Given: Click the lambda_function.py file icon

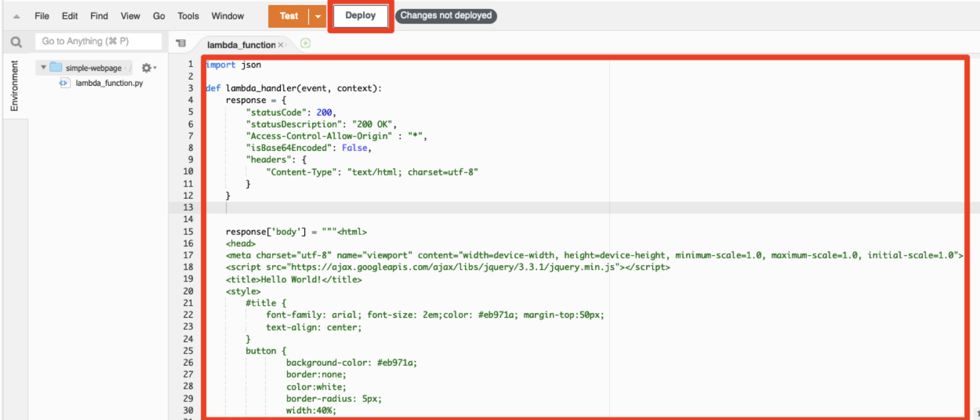Looking at the screenshot, I should pos(64,83).
